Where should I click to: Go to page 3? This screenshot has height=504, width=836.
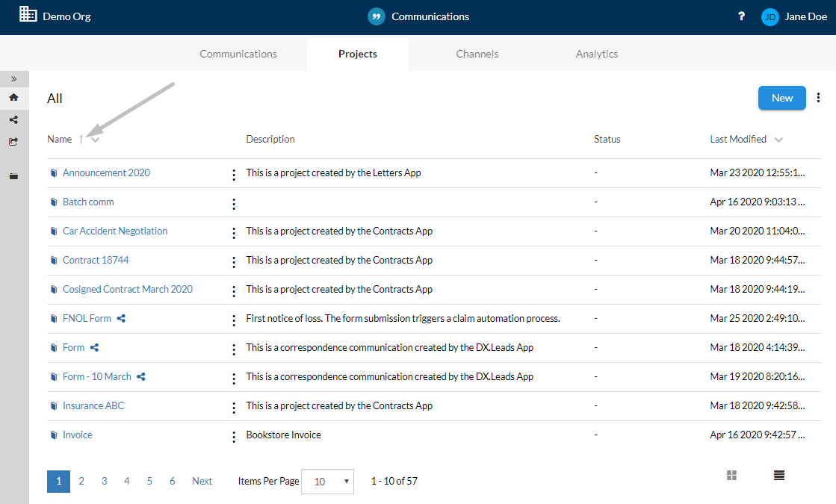point(105,481)
